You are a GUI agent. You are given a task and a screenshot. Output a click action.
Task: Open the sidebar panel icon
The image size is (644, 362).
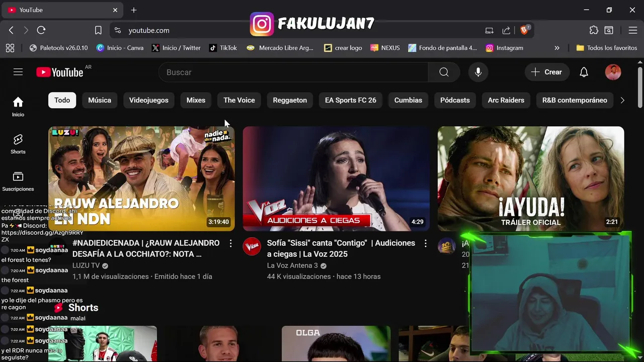click(609, 30)
